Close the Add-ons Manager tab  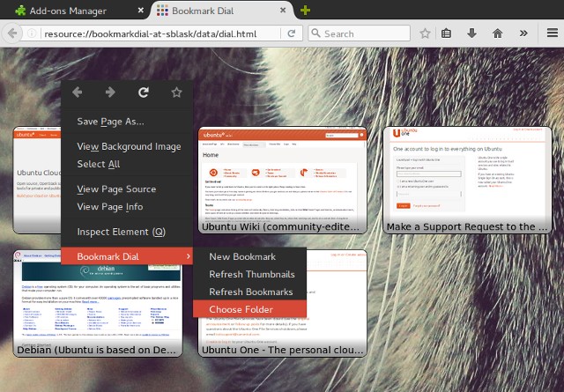pyautogui.click(x=141, y=11)
